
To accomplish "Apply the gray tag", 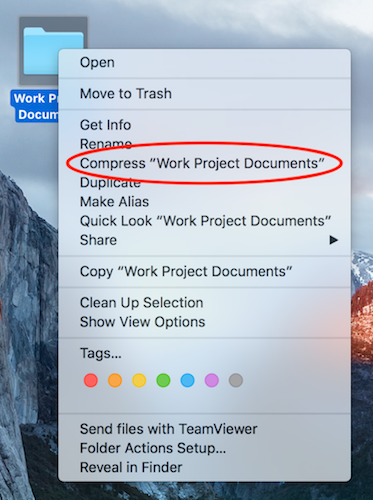I will 236,380.
